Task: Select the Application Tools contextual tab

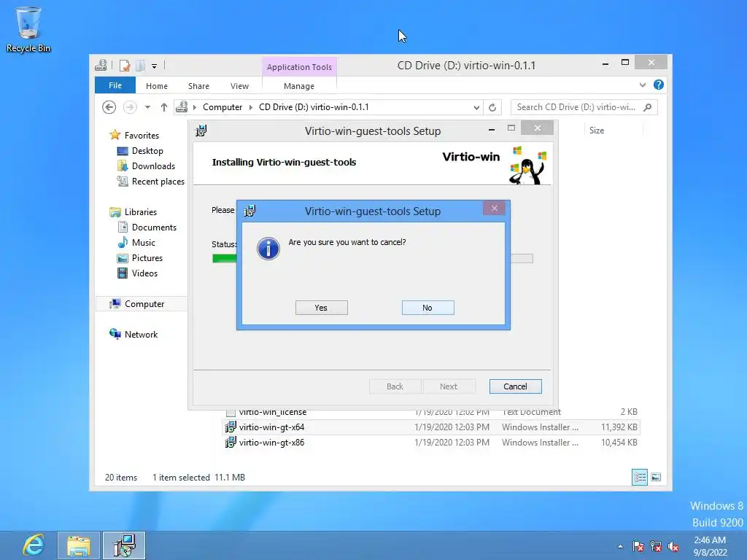Action: coord(299,67)
